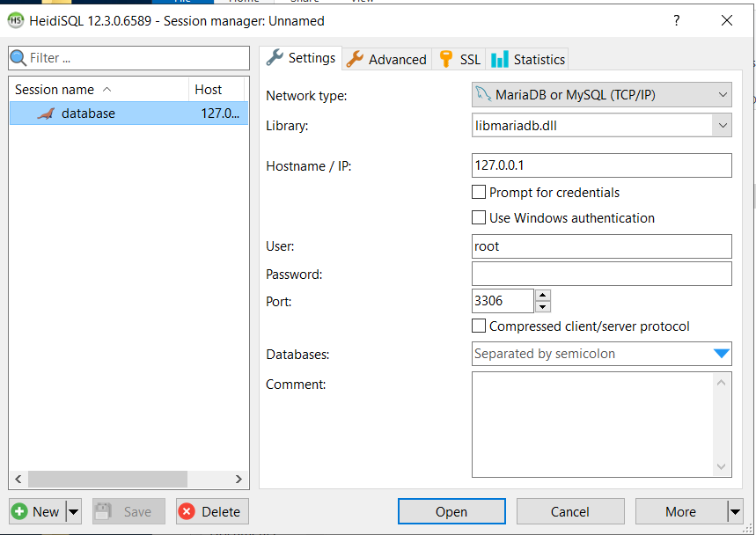Click the magnifier icon in Filter box
Screen dimensions: 756x535
(x=18, y=58)
